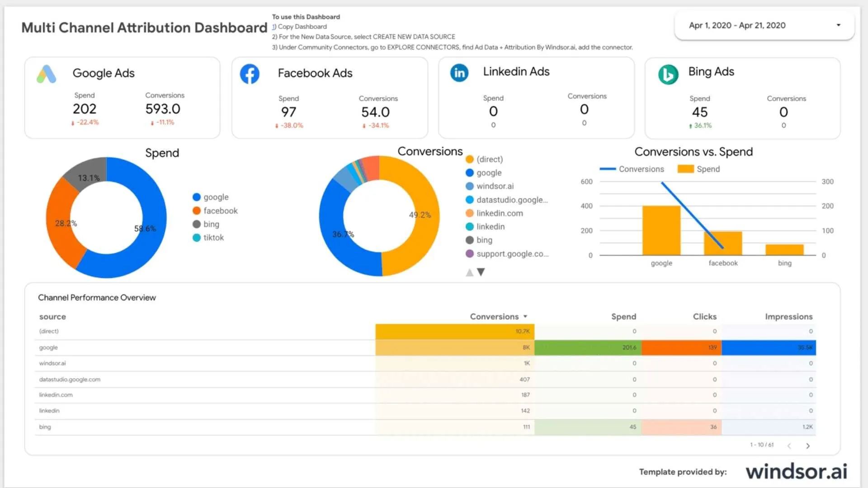Screen dimensions: 868x488
Task: Select the Facebook Ads icon
Action: [x=250, y=74]
